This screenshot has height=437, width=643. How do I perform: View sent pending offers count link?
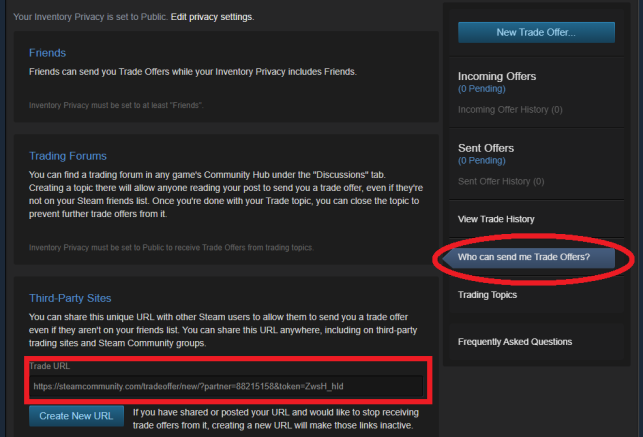481,160
